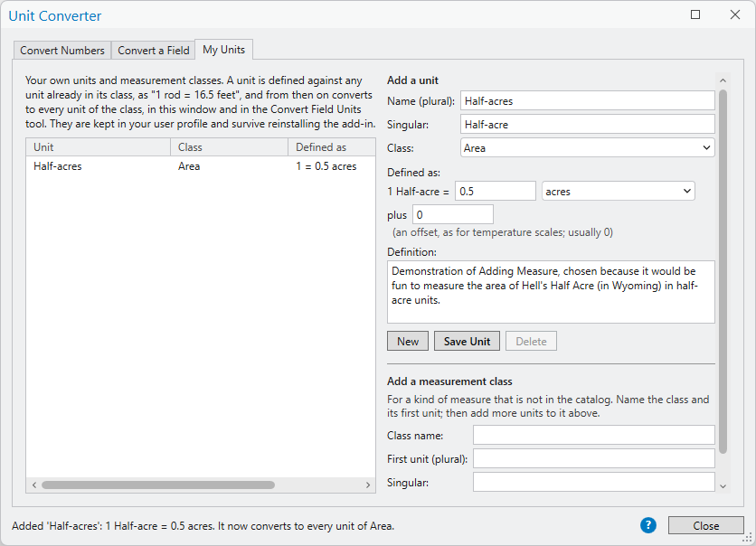Screen dimensions: 756x546
Task: Click the Save Unit button
Action: pos(467,341)
